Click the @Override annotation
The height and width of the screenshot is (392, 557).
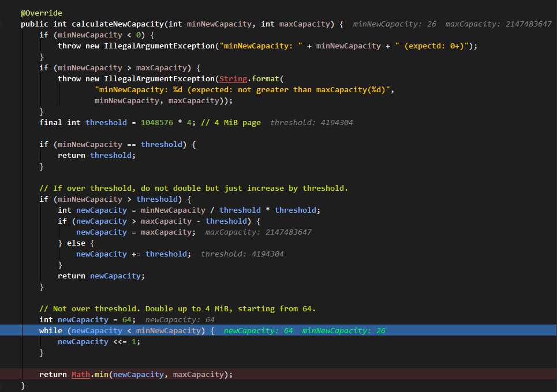(41, 13)
